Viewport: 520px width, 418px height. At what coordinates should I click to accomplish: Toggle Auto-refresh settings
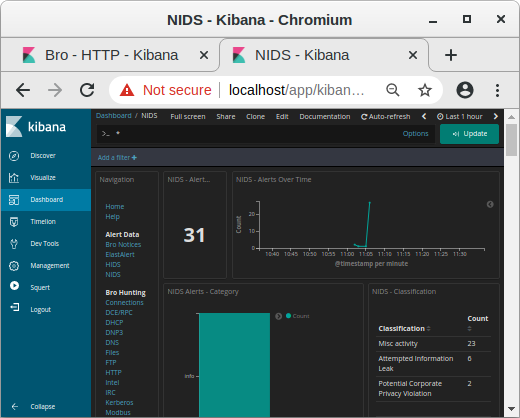coord(386,117)
